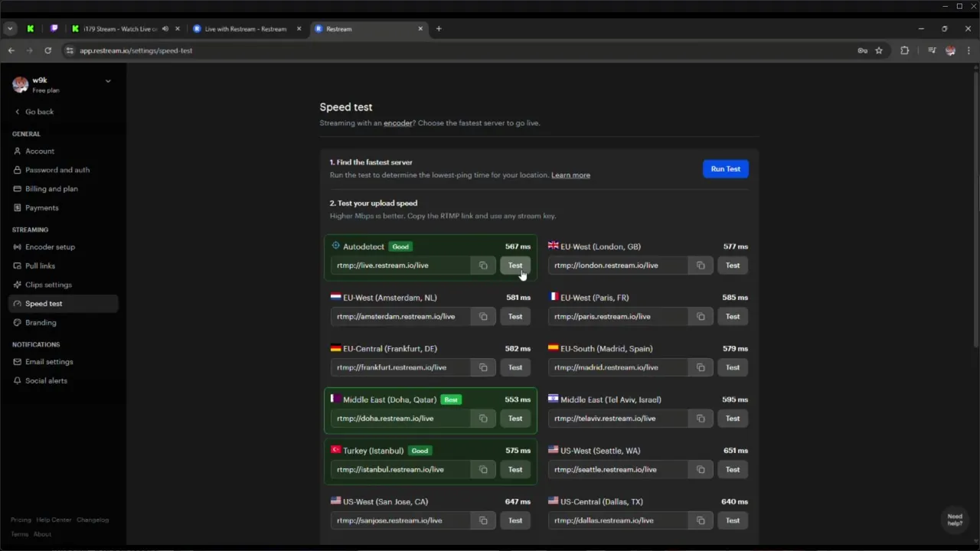Image resolution: width=980 pixels, height=551 pixels.
Task: Click the browser reload icon
Action: coord(47,51)
